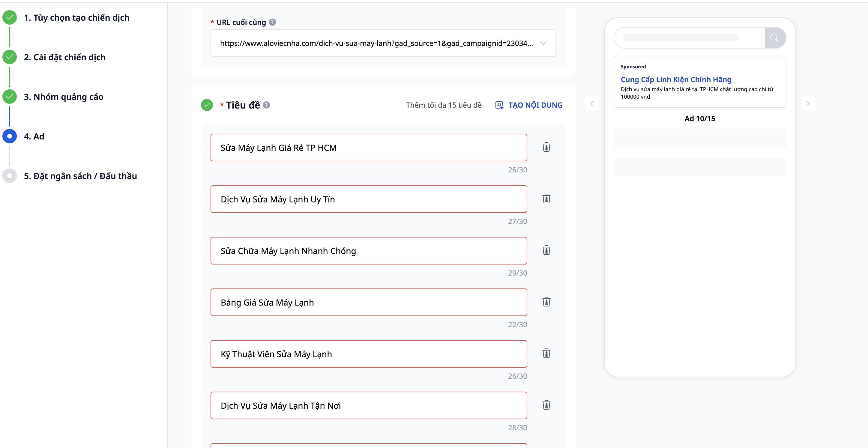This screenshot has width=868, height=448.
Task: Show the previous ad preview
Action: tap(592, 104)
